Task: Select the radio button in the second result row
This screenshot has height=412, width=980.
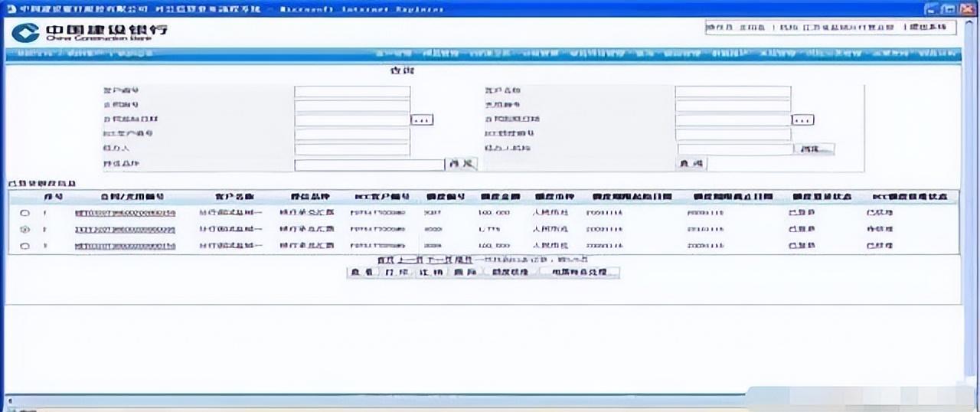Action: (24, 230)
